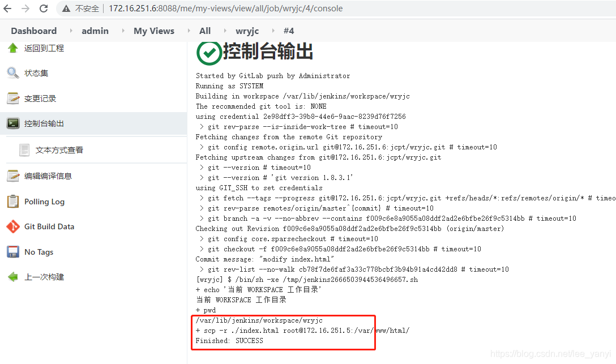616x364 pixels.
Task: Reload the page via refresh icon
Action: click(44, 8)
